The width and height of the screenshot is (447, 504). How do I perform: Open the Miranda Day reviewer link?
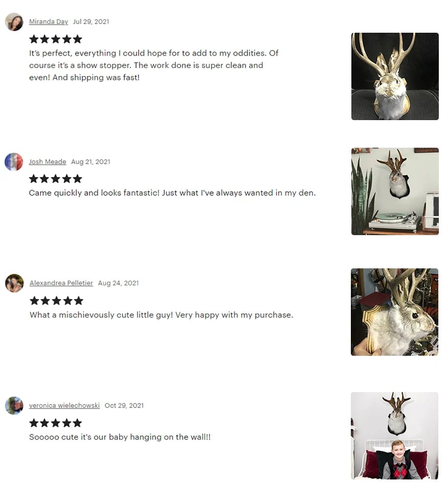[49, 22]
